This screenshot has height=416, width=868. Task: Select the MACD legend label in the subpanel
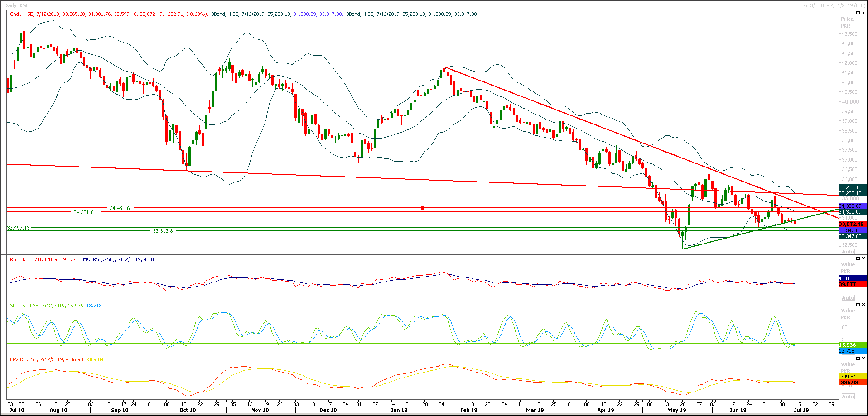15,359
